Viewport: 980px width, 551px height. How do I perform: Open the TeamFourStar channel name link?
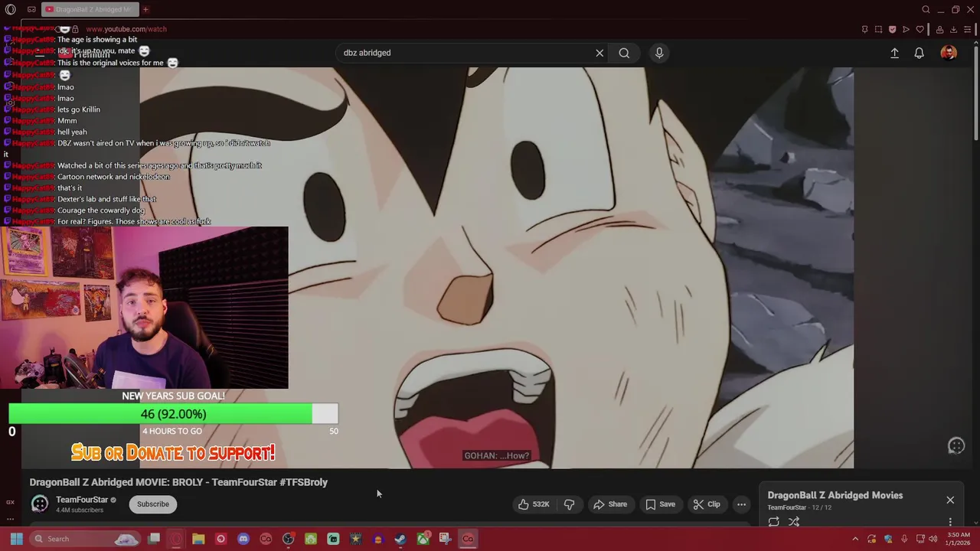click(x=82, y=500)
